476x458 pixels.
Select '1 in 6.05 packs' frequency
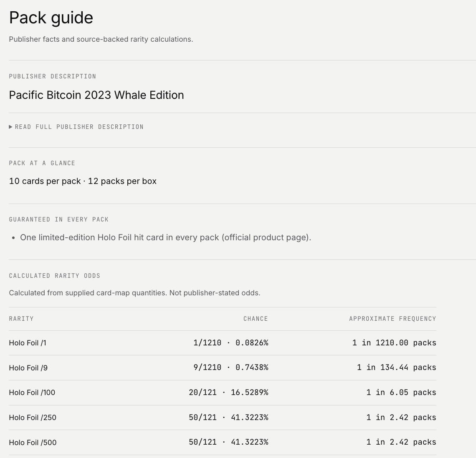[x=401, y=393]
